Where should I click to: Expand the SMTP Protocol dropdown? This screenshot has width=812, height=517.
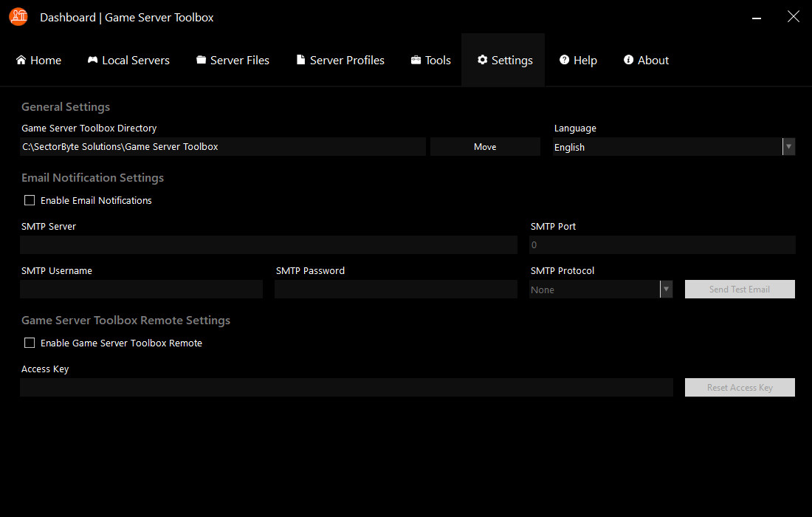667,289
